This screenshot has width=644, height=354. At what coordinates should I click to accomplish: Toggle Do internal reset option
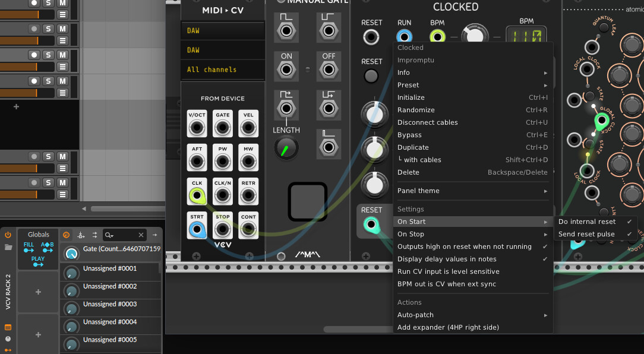[595, 222]
